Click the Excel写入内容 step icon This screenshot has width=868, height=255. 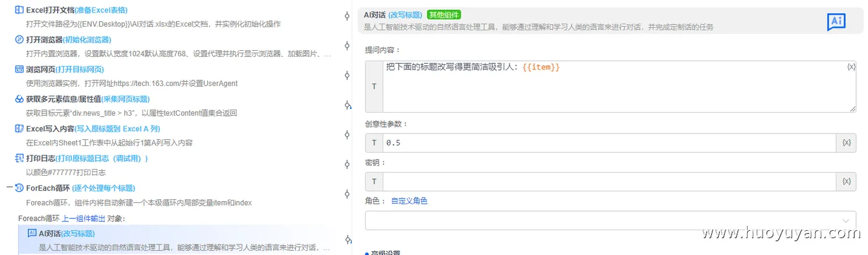tap(19, 129)
